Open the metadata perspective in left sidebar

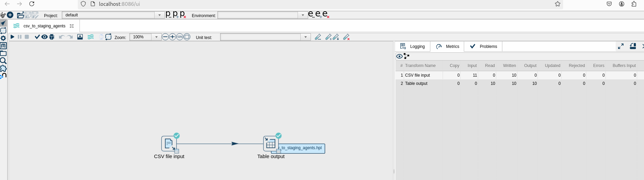pyautogui.click(x=3, y=46)
